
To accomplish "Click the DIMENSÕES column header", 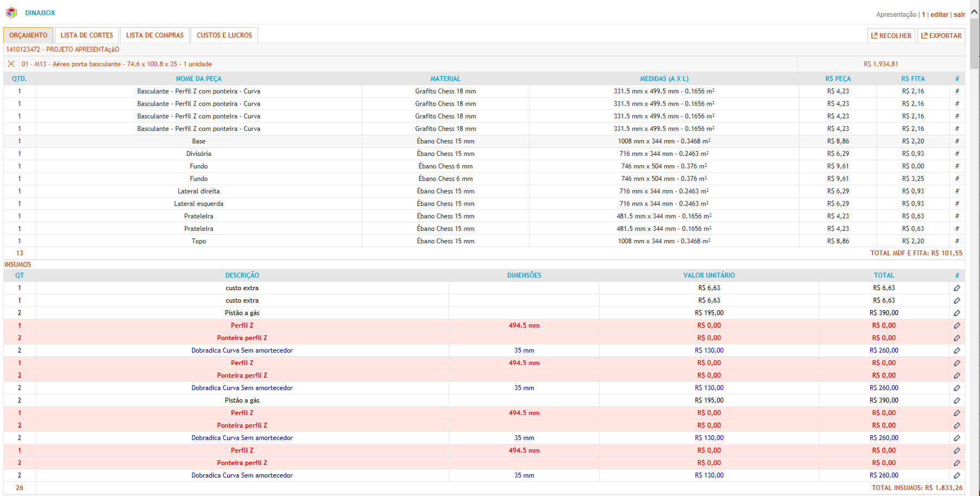I will tap(524, 275).
